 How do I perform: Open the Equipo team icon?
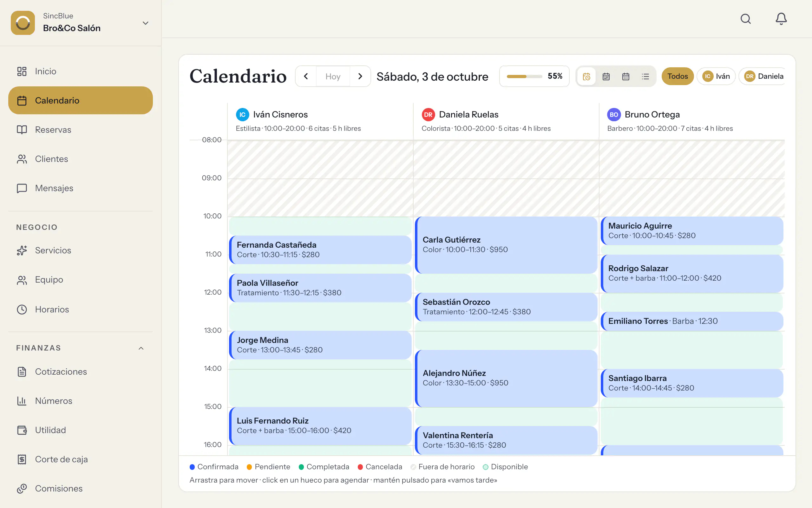tap(22, 280)
